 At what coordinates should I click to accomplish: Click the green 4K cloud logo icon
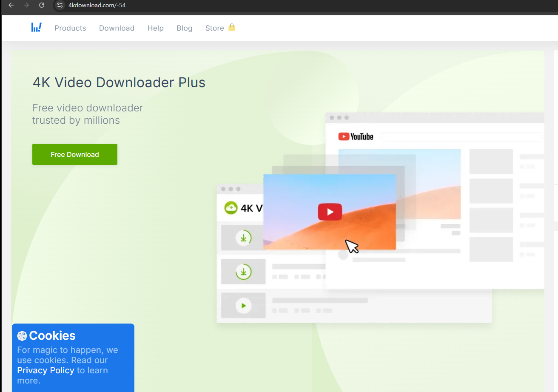[231, 208]
